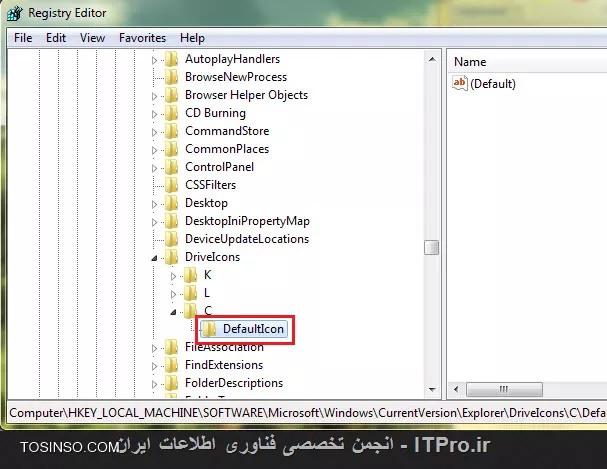Expand the DesktopIniPropertyMap key
This screenshot has width=607, height=469.
(x=154, y=222)
